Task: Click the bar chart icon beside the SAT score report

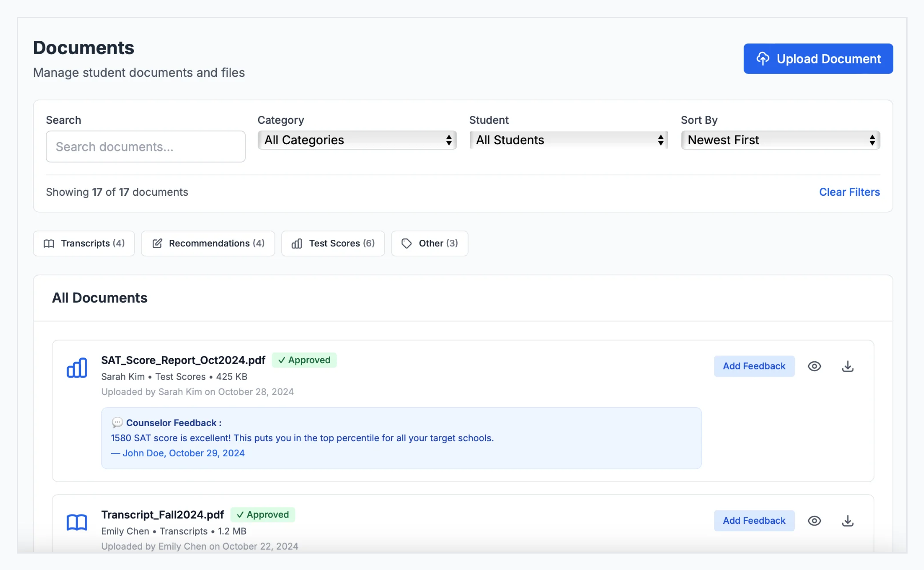Action: pos(77,368)
